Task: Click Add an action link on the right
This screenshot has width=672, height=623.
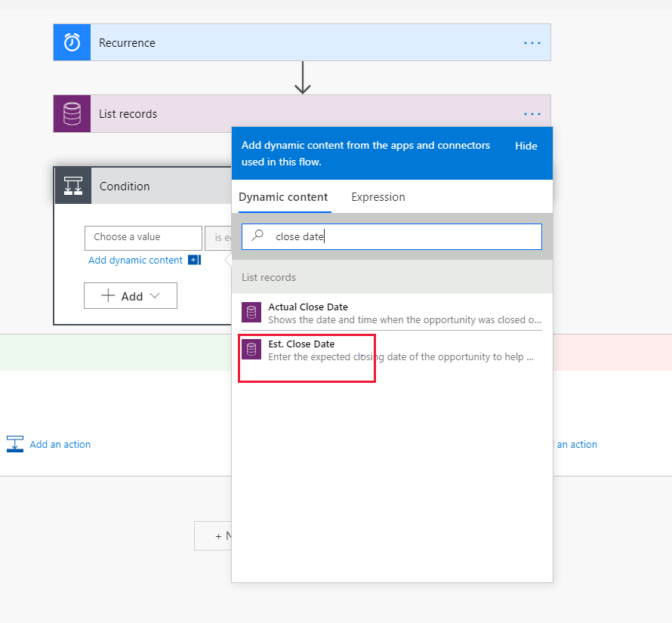Action: point(576,444)
